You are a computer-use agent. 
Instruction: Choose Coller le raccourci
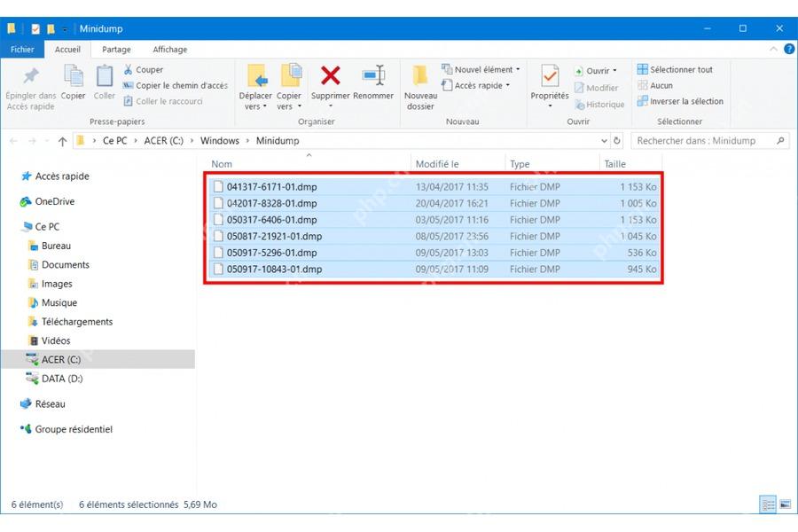(x=163, y=101)
